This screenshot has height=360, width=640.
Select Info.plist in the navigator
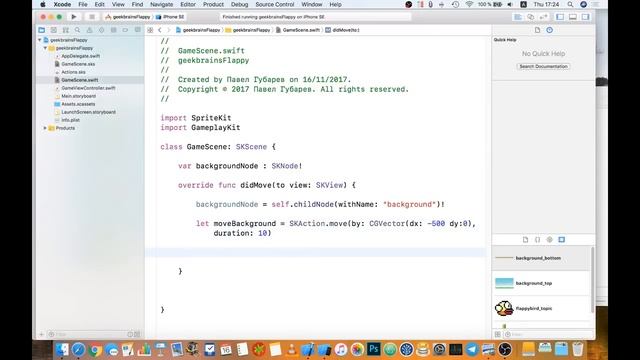[x=70, y=120]
